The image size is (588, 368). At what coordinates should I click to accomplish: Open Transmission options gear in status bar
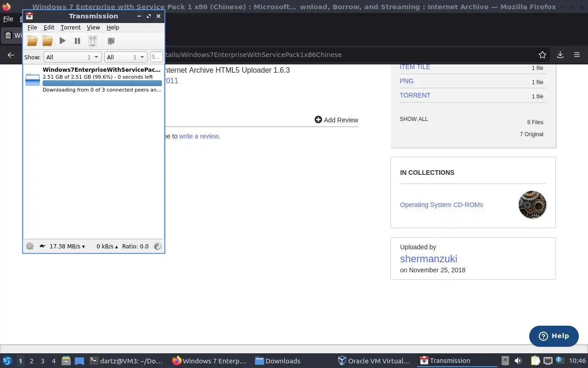click(x=30, y=246)
